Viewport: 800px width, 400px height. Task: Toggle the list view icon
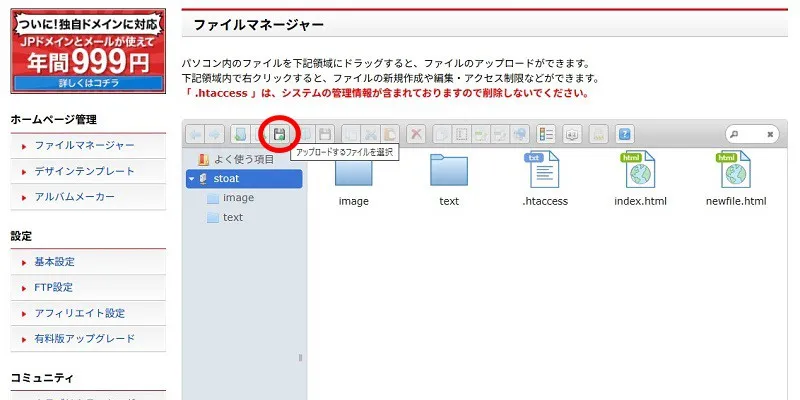546,135
